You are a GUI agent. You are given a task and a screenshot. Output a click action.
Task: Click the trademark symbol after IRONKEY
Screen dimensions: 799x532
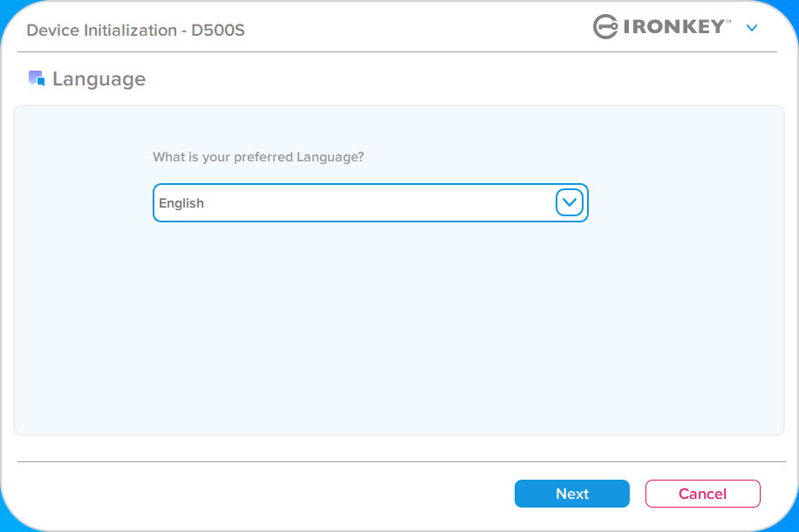pos(728,22)
